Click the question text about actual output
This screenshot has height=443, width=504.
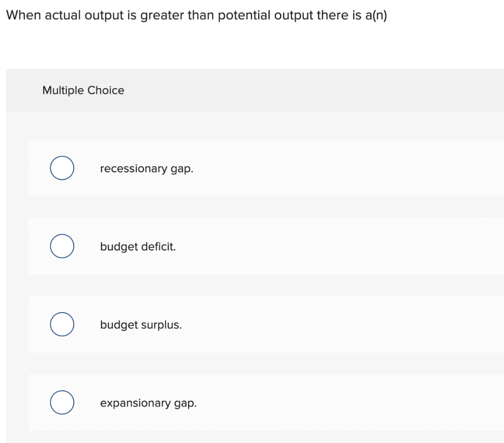point(197,15)
